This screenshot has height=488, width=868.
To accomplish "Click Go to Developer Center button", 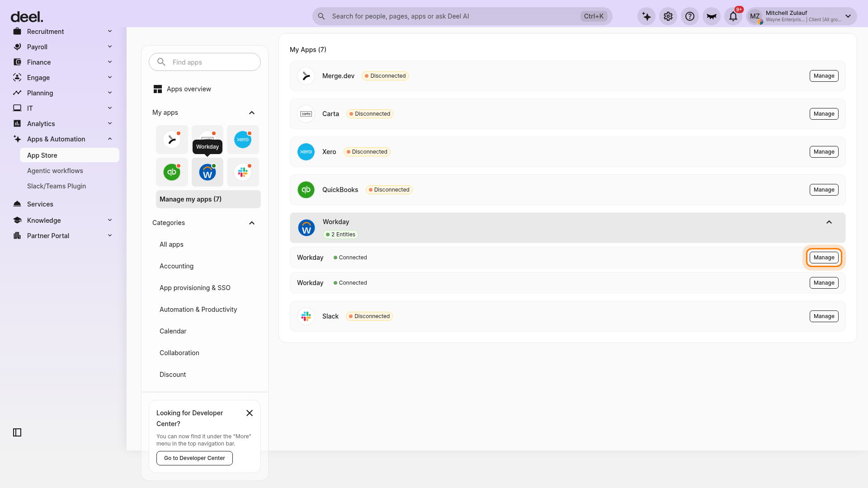I will pyautogui.click(x=194, y=458).
